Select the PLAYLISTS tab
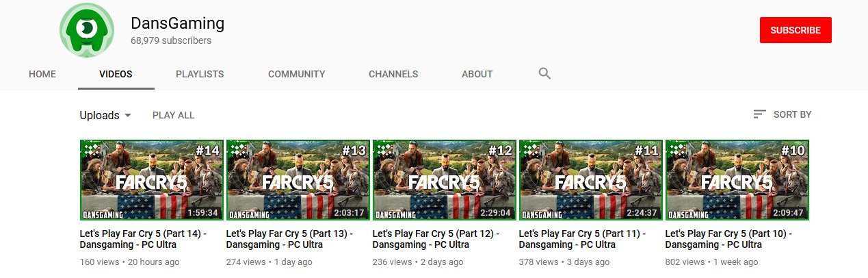The image size is (868, 278). point(200,74)
